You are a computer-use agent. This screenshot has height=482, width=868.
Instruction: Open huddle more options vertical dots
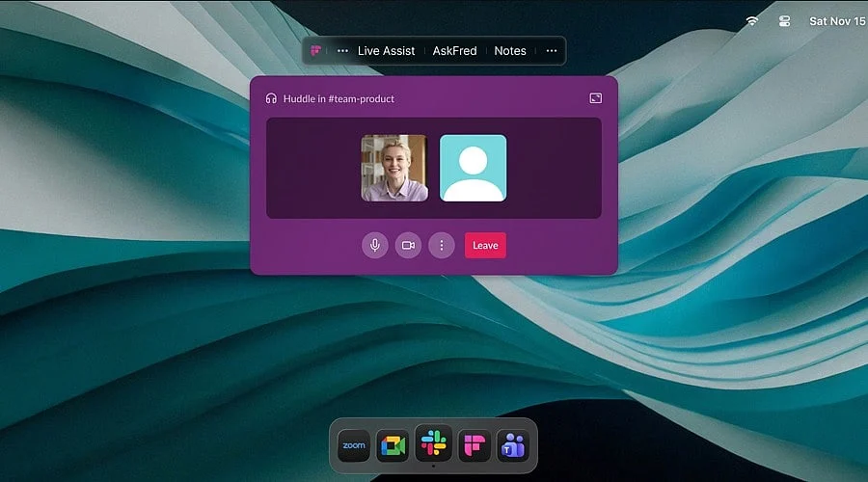(441, 245)
